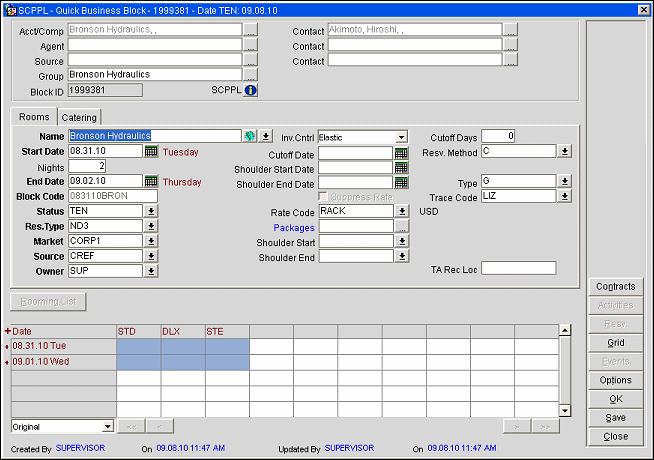This screenshot has height=460, width=654.
Task: Expand the Inv.Cntrl Elastic dropdown
Action: click(x=401, y=137)
